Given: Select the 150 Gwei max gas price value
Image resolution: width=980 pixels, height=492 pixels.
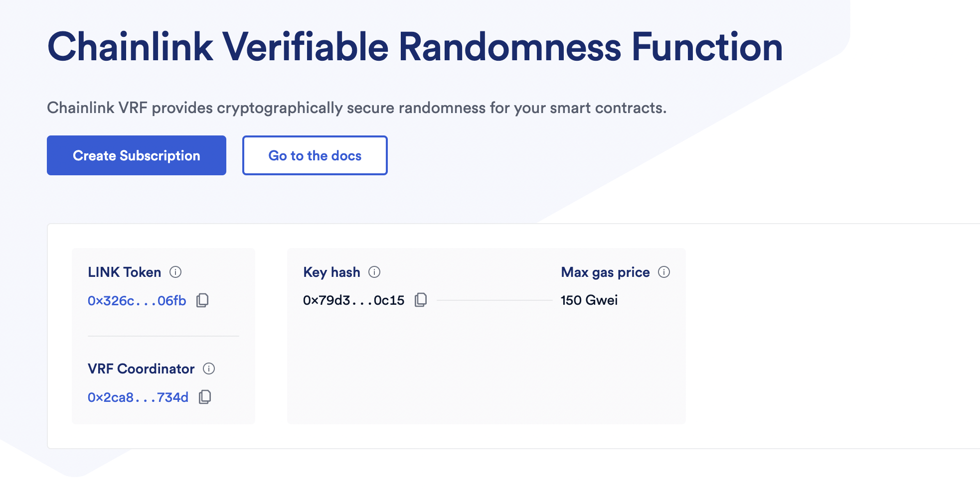Looking at the screenshot, I should (x=590, y=299).
